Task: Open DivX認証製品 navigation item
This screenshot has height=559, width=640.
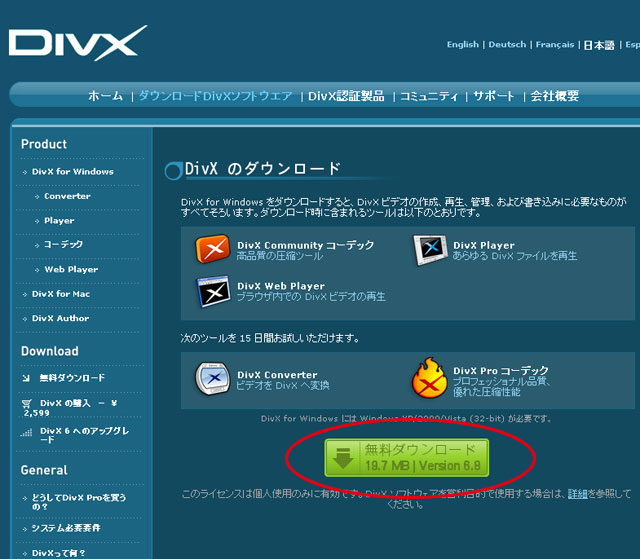Action: point(346,96)
